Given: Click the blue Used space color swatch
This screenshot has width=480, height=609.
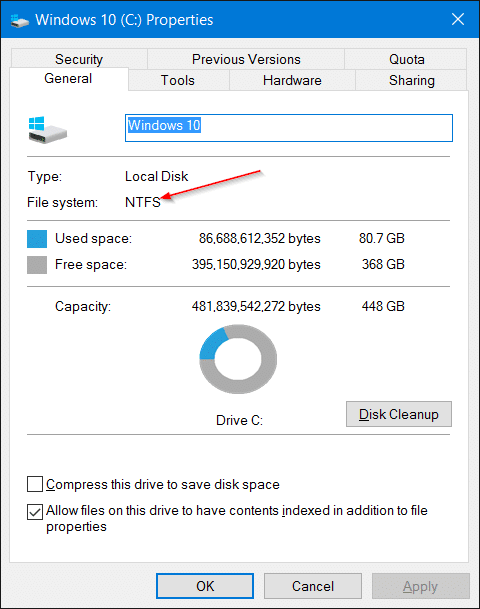Looking at the screenshot, I should tap(37, 238).
